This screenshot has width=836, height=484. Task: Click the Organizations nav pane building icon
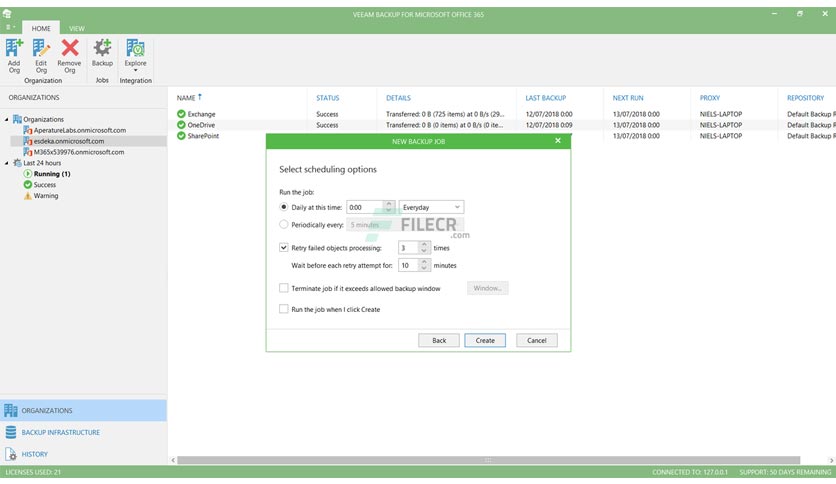(11, 410)
